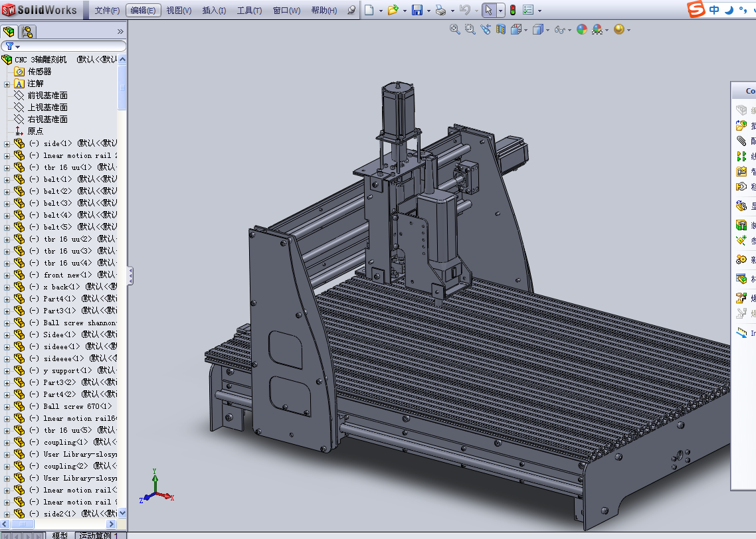
Task: Open the 插入(I) menu
Action: (213, 10)
